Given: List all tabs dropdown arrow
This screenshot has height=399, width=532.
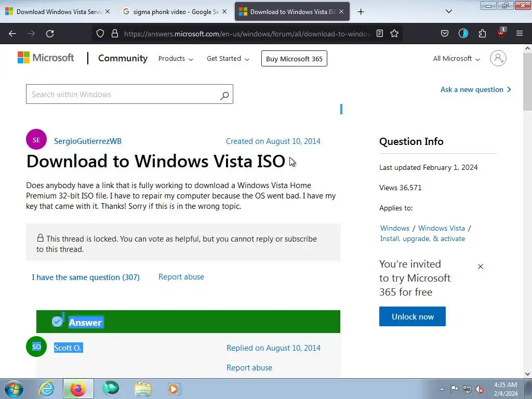Looking at the screenshot, I should point(448,11).
